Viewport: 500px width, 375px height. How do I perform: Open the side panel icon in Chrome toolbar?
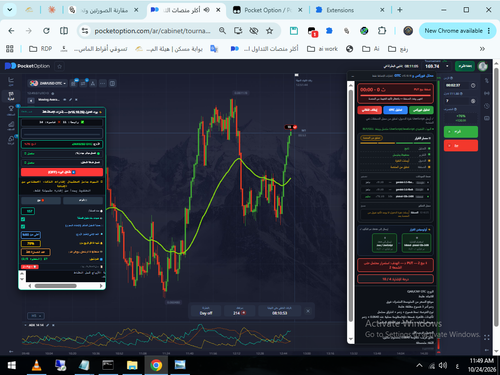pos(64,31)
